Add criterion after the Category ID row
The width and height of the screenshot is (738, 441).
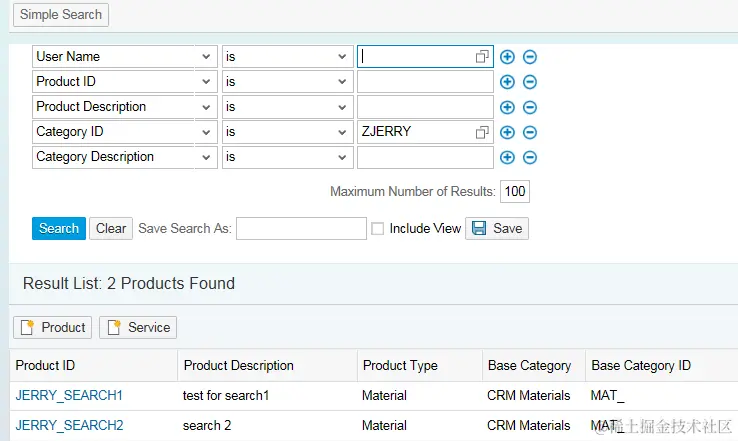507,132
